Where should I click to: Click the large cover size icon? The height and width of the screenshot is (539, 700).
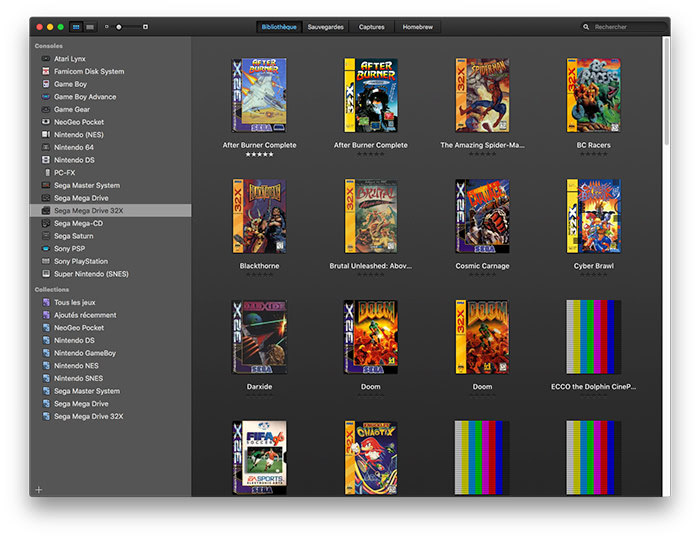[145, 27]
